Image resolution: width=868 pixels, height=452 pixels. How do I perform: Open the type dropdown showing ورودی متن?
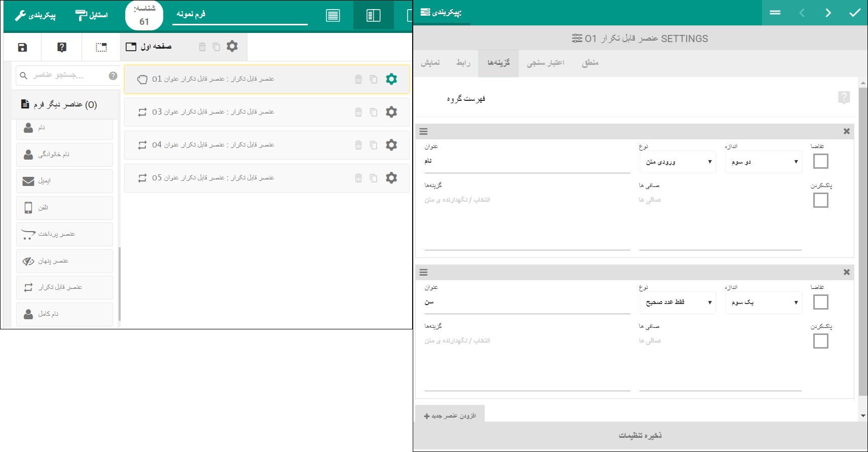(678, 162)
